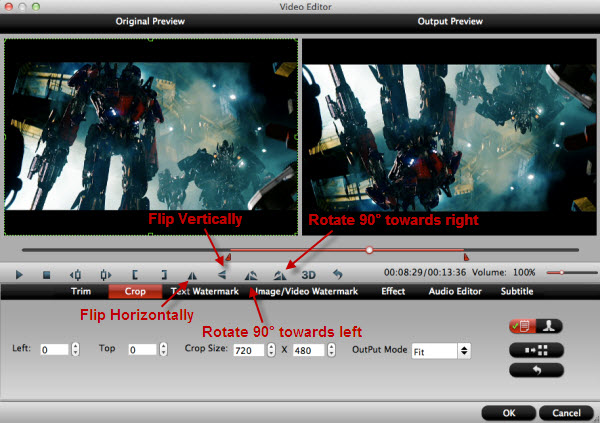Click the Top crop value field
This screenshot has height=423, width=600.
click(142, 350)
